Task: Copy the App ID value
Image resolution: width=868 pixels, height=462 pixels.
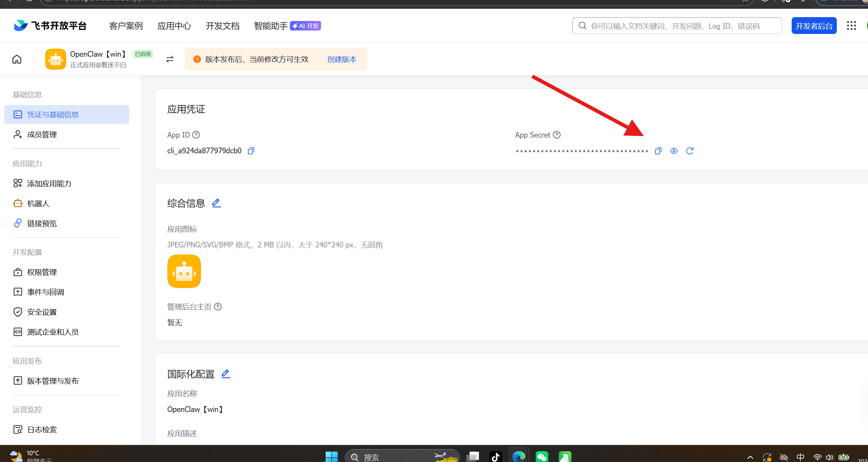Action: coord(251,151)
